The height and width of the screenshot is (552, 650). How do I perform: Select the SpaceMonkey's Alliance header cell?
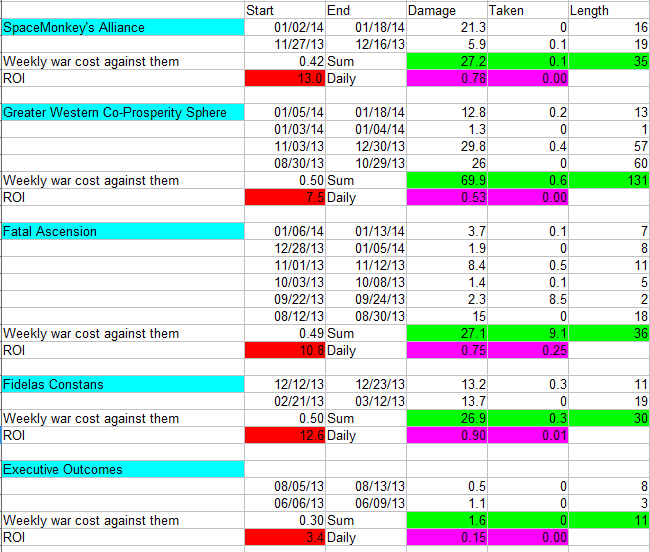pos(123,27)
